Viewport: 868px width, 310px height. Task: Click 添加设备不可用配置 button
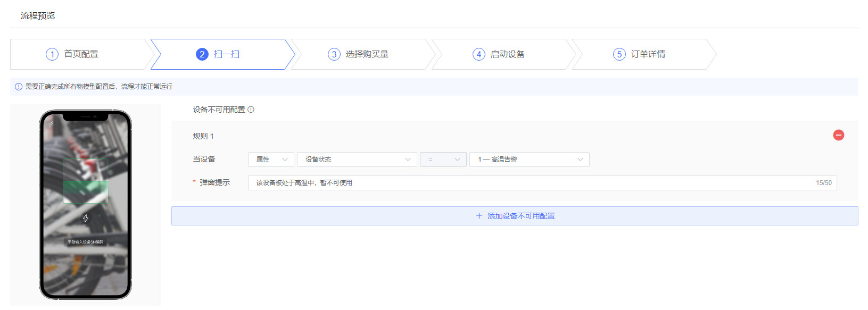pos(515,216)
